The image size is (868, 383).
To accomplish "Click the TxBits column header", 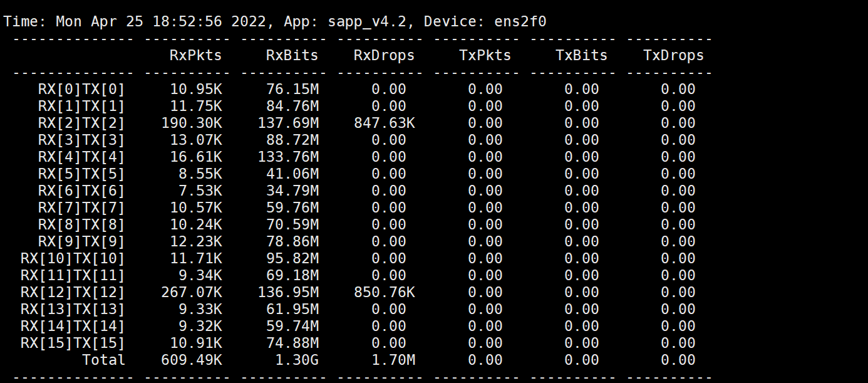I will [581, 55].
